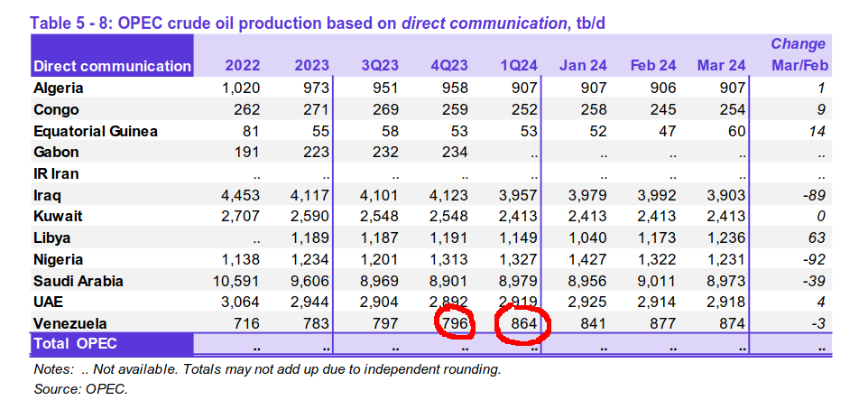
Task: Click Congo's 2022 value 262
Action: [246, 110]
